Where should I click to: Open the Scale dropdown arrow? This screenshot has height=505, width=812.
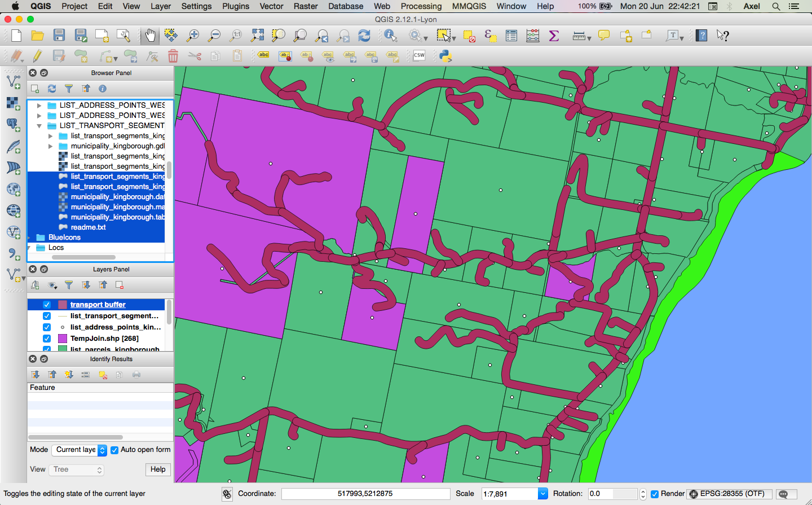(542, 494)
